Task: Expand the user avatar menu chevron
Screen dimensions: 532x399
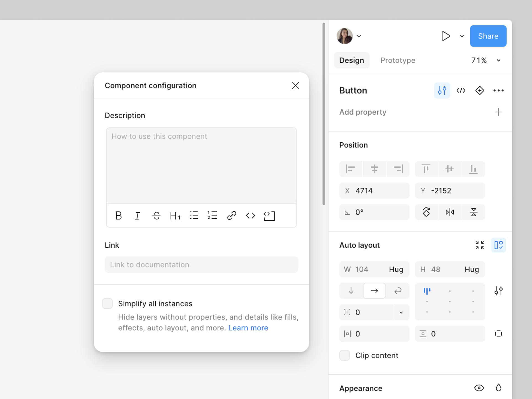Action: (359, 36)
